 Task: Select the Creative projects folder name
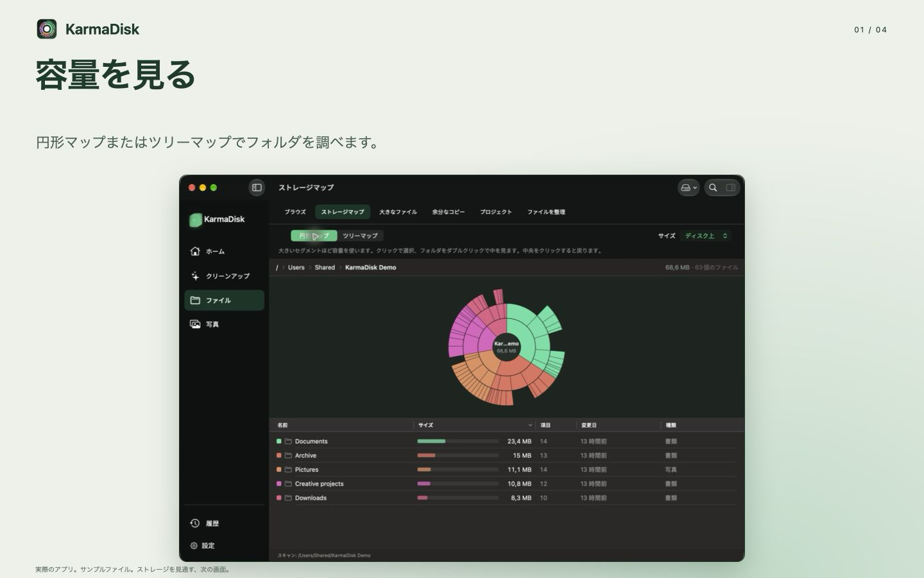pyautogui.click(x=319, y=484)
